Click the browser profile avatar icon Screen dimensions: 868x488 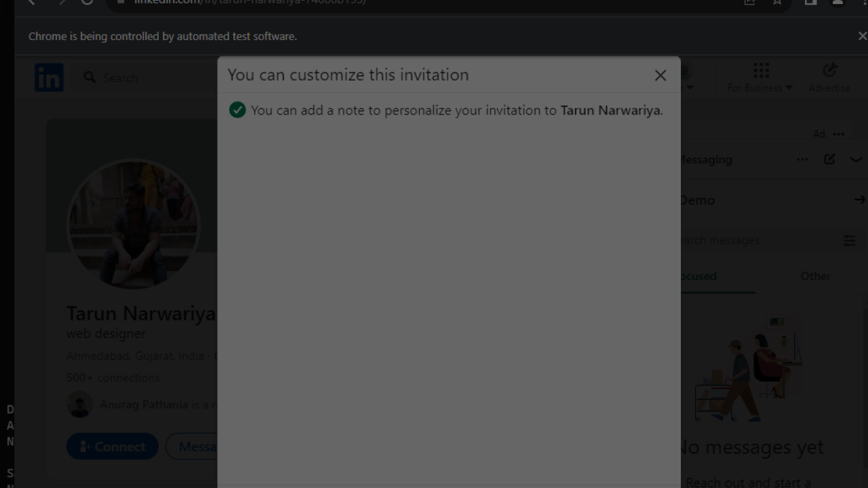point(836,3)
